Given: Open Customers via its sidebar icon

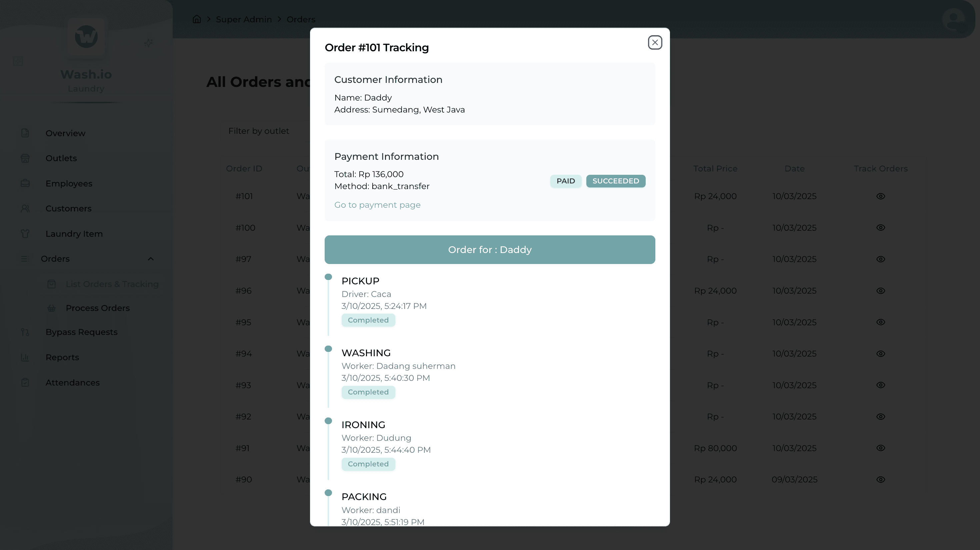Looking at the screenshot, I should point(25,208).
